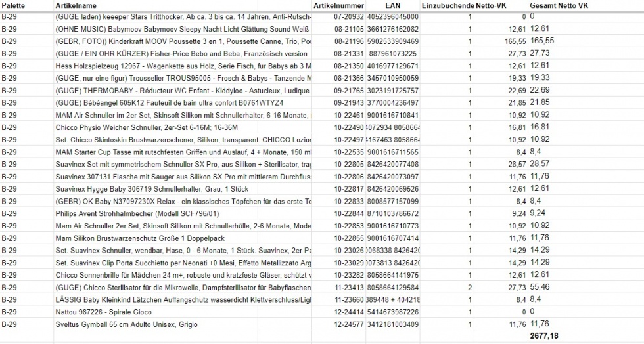
Task: Select Babymoov Sleepy Nacht Licht article name
Action: (x=183, y=29)
